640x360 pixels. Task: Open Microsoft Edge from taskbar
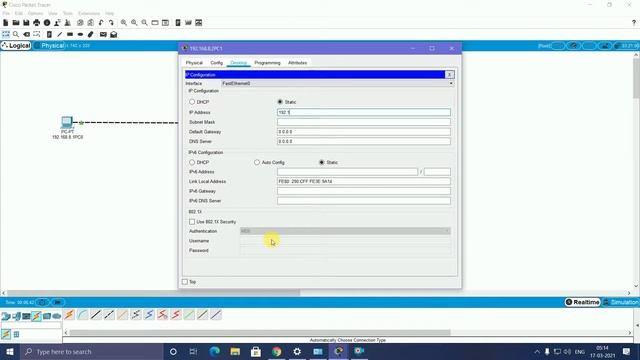point(215,351)
